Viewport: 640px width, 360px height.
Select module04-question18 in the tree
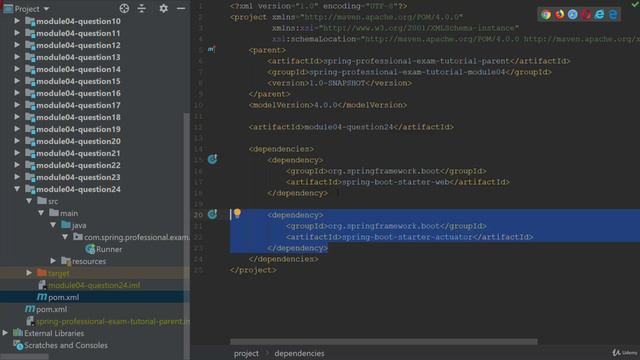(x=78, y=117)
